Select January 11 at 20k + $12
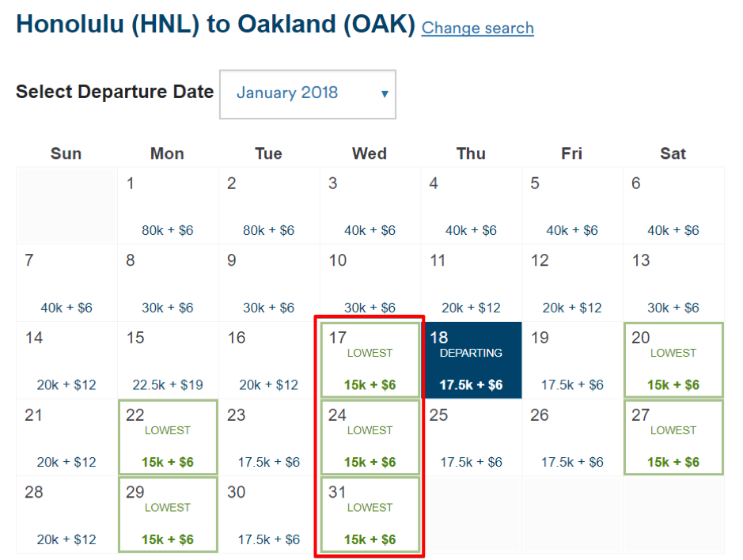This screenshot has height=560, width=743. pos(471,283)
